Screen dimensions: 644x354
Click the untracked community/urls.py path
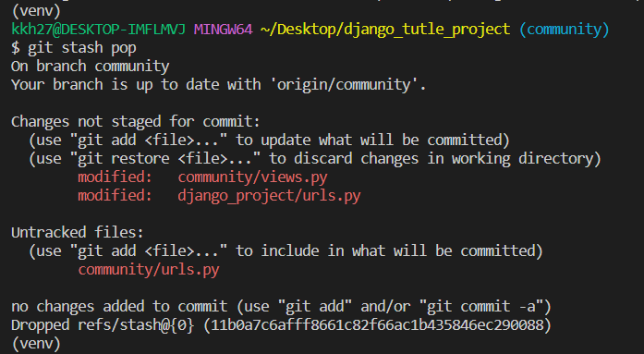[149, 270]
